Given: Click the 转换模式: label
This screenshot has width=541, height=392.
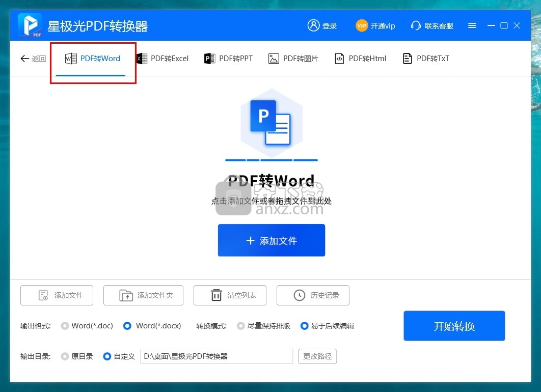Looking at the screenshot, I should click(211, 326).
